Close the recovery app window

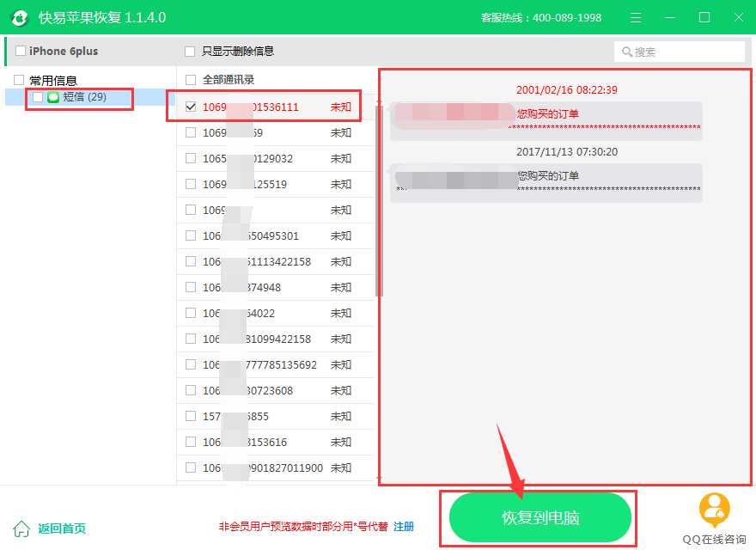738,17
